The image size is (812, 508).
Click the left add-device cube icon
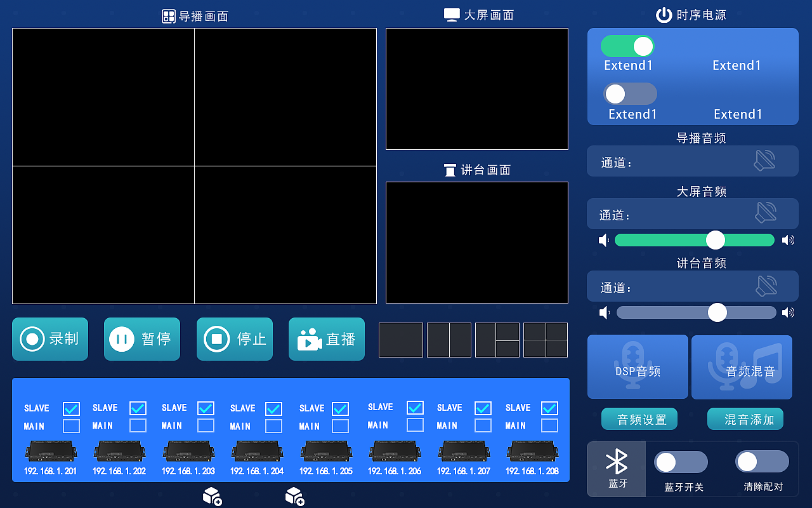[x=213, y=495]
